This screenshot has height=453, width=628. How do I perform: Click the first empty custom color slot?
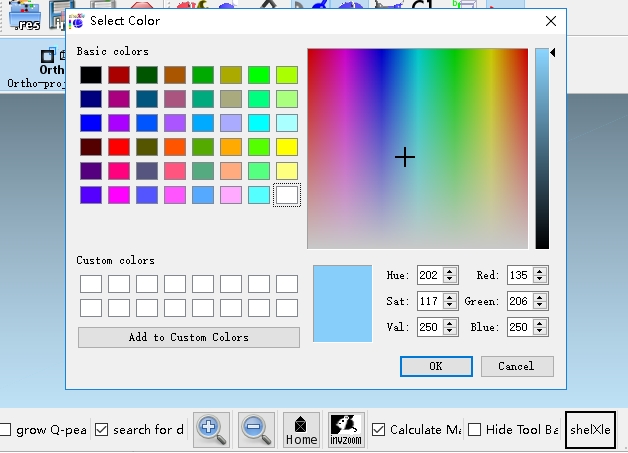91,285
